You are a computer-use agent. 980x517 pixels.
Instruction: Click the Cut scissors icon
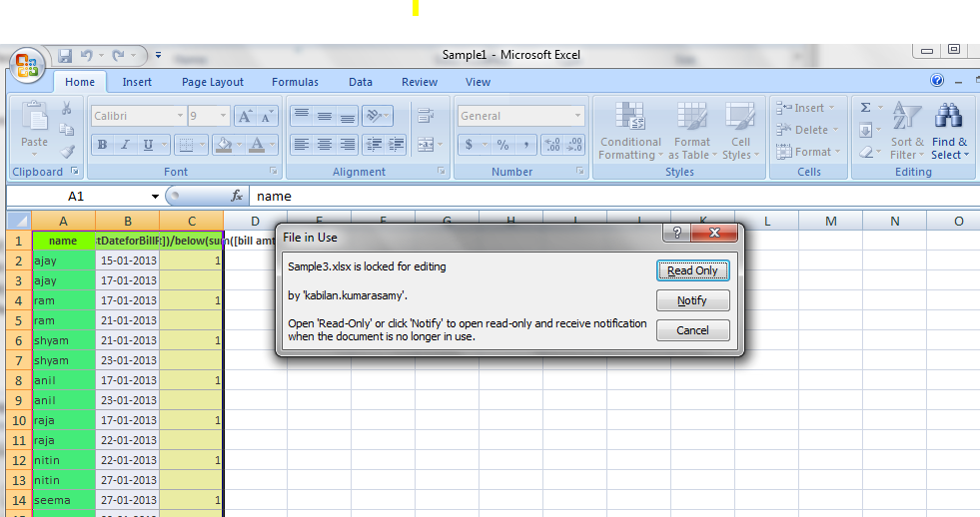66,108
